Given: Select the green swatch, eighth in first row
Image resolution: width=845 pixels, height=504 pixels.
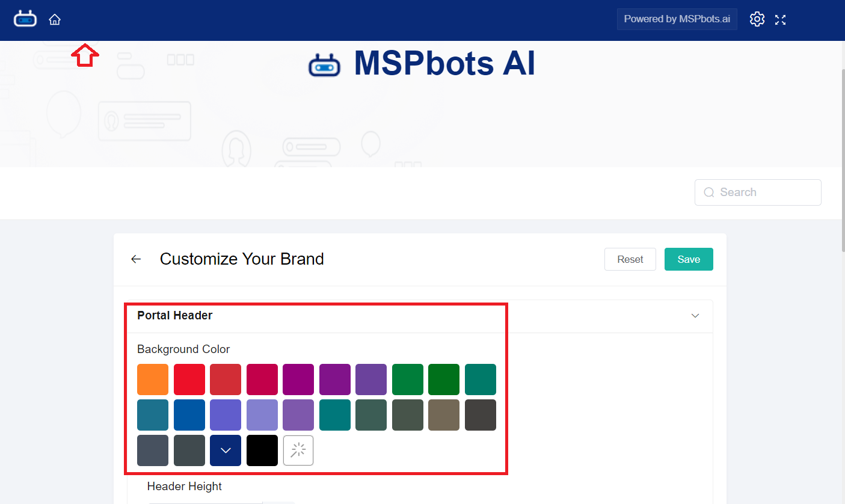Looking at the screenshot, I should (x=408, y=380).
